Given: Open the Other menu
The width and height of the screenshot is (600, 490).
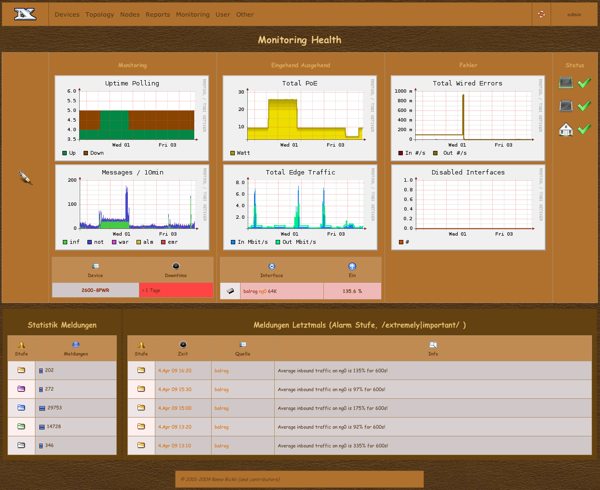Looking at the screenshot, I should click(245, 15).
